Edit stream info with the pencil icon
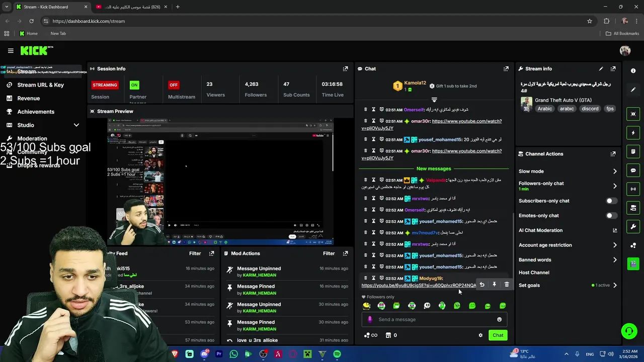Image resolution: width=644 pixels, height=362 pixels. tap(601, 69)
